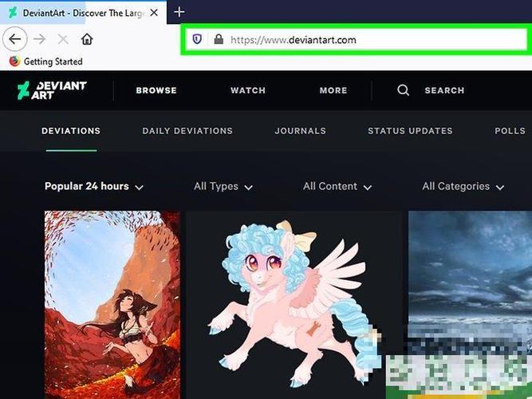This screenshot has width=532, height=399.
Task: Open a new tab with the plus button
Action: pyautogui.click(x=179, y=12)
